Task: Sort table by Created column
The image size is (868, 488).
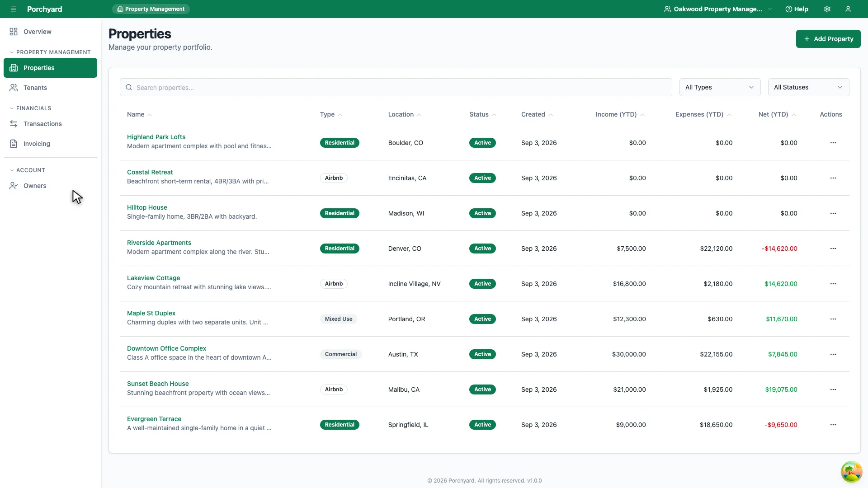Action: 537,114
